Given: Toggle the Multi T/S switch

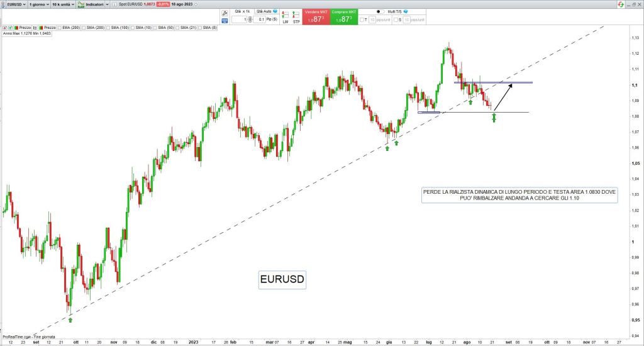Looking at the screenshot, I should (x=380, y=11).
